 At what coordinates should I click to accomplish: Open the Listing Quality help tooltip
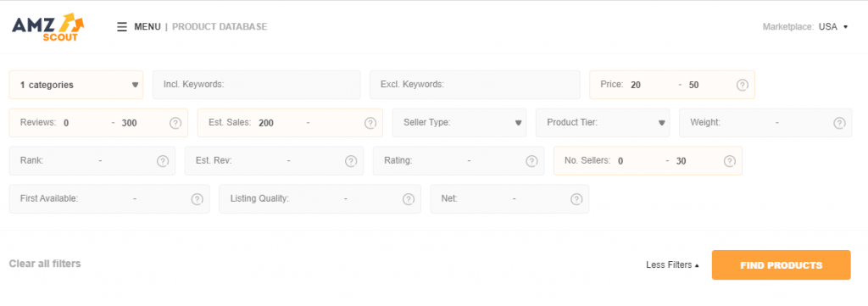tap(409, 198)
